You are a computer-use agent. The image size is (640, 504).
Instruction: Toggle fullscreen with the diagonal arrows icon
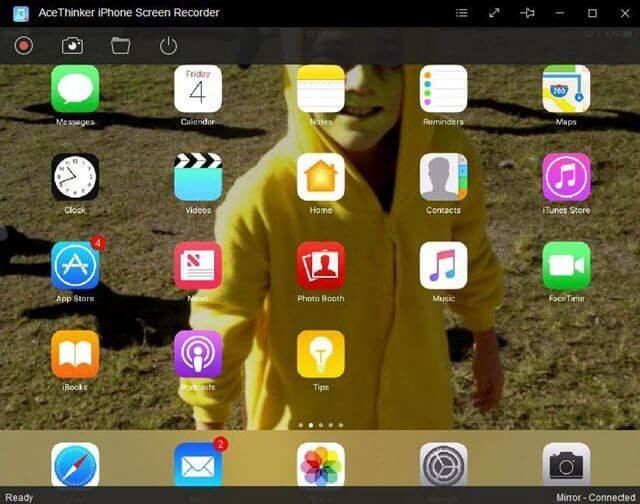click(494, 13)
